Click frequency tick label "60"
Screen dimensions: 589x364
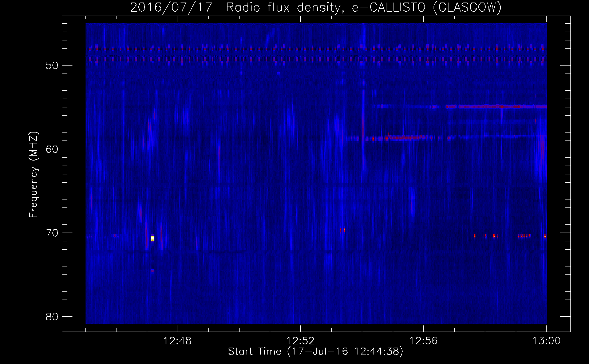pyautogui.click(x=52, y=149)
